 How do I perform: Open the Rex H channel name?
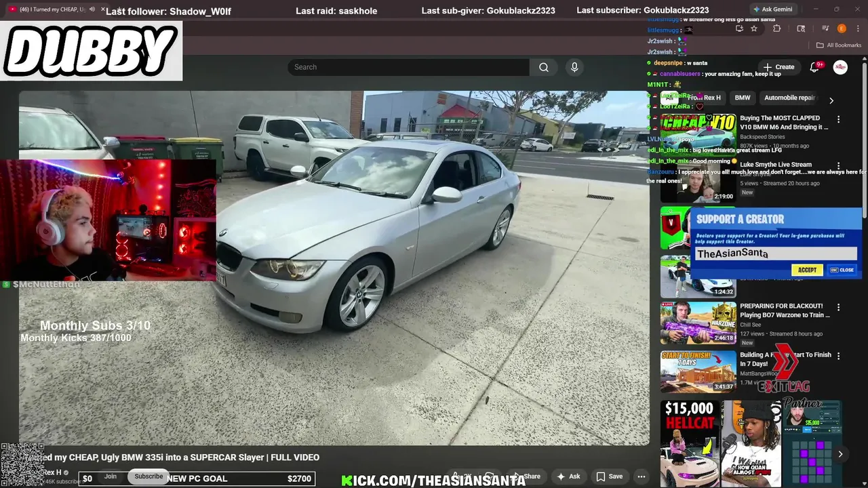pyautogui.click(x=52, y=472)
